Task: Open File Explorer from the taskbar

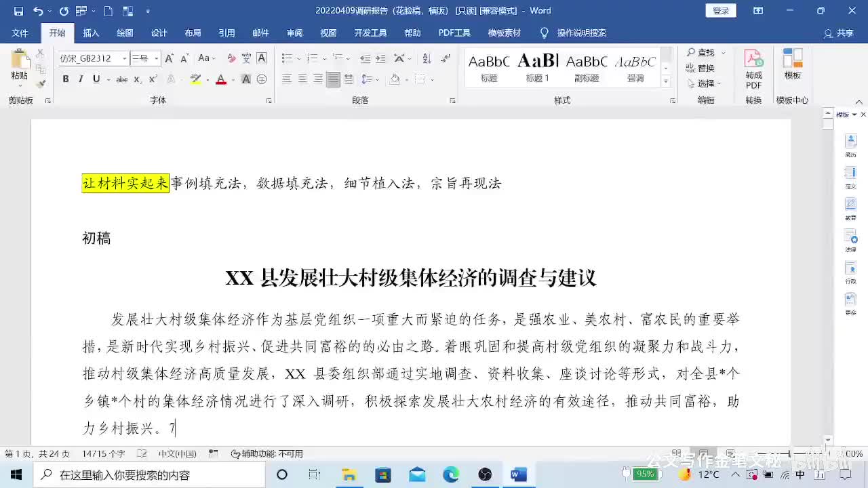Action: (349, 474)
